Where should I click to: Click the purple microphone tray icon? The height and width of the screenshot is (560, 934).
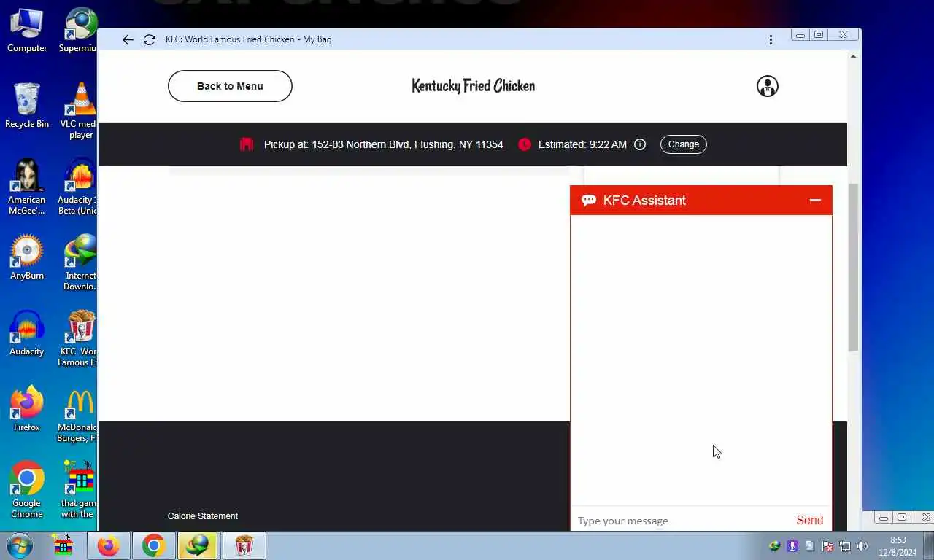tap(792, 545)
